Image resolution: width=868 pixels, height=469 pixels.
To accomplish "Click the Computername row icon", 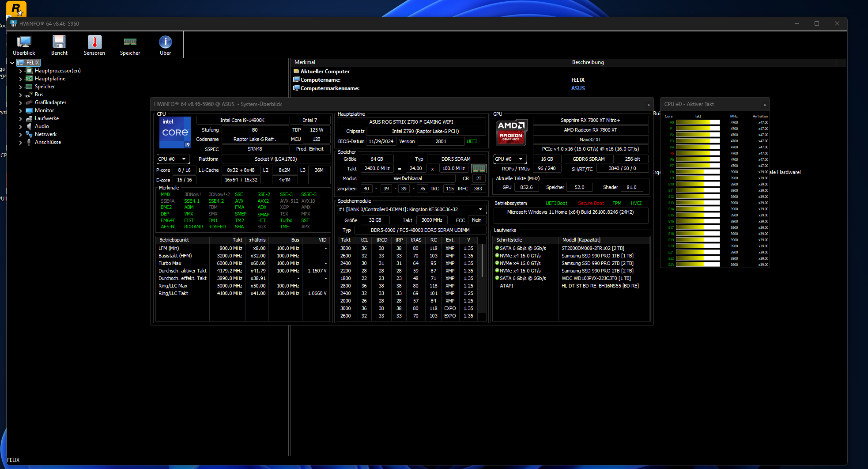I will click(x=296, y=80).
